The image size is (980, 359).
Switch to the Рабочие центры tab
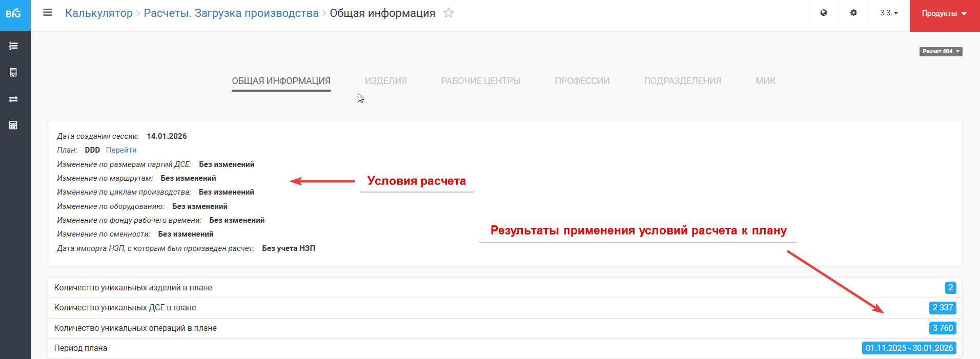point(481,81)
